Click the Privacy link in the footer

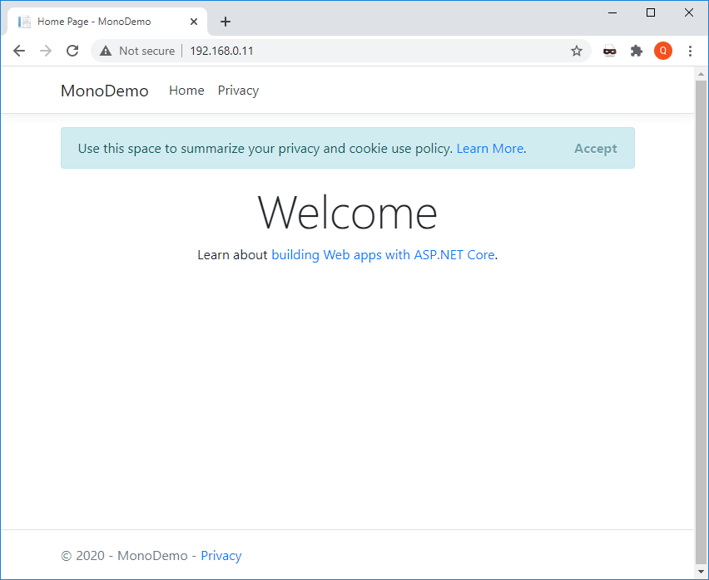point(221,556)
